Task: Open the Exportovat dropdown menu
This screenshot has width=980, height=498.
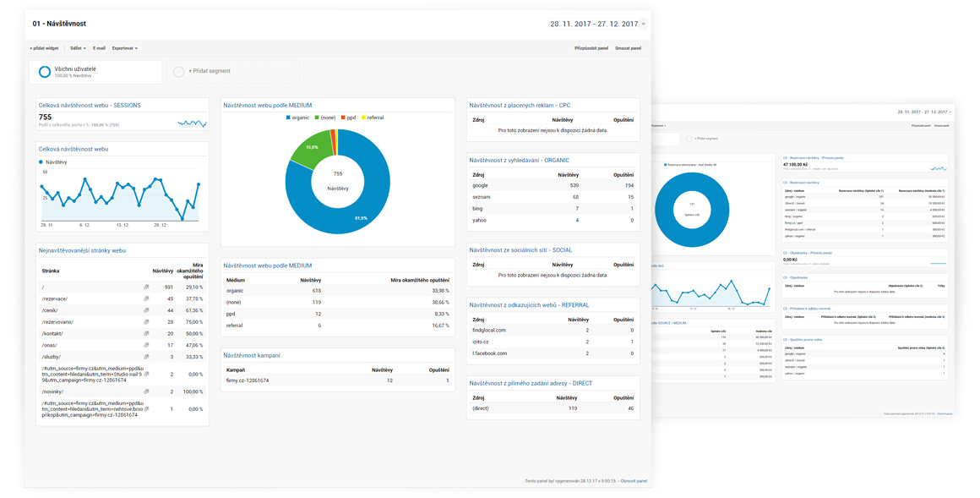Action: [125, 48]
